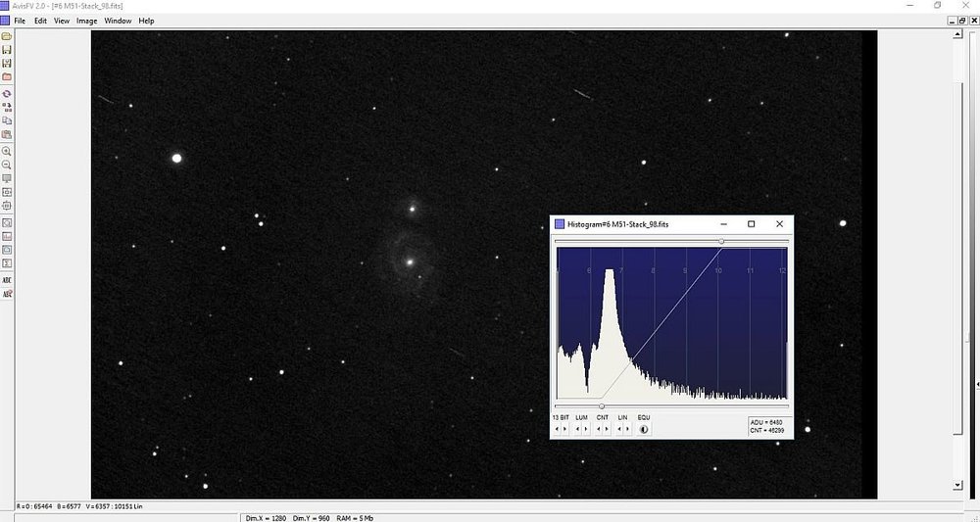Image resolution: width=980 pixels, height=522 pixels.
Task: Click the upper histogram slider handle
Action: pos(721,241)
